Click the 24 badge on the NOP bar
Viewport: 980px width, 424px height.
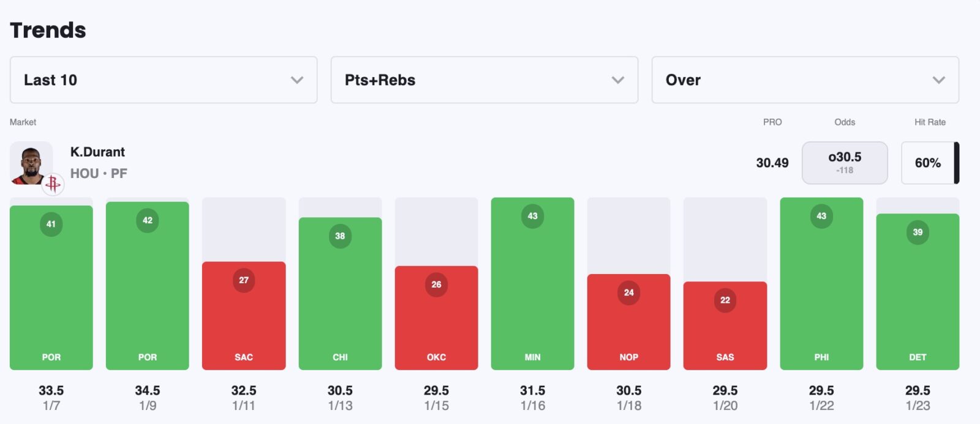tap(629, 292)
